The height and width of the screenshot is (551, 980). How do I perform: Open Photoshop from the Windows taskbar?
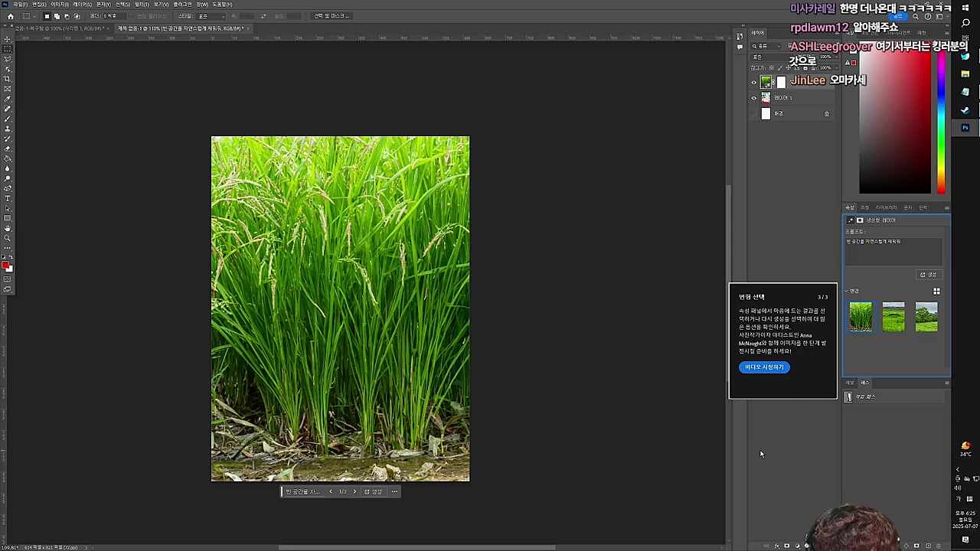965,128
